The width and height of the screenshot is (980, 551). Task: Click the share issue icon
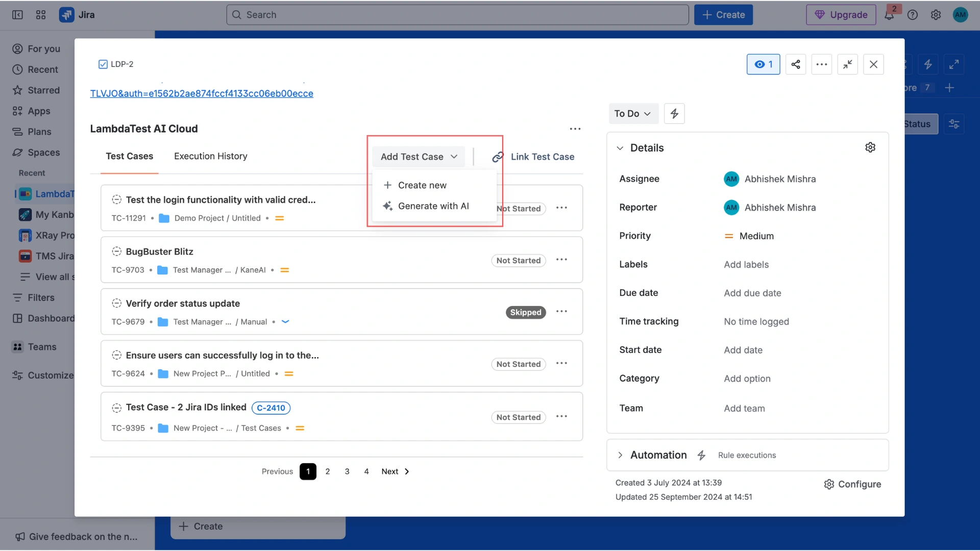tap(795, 64)
